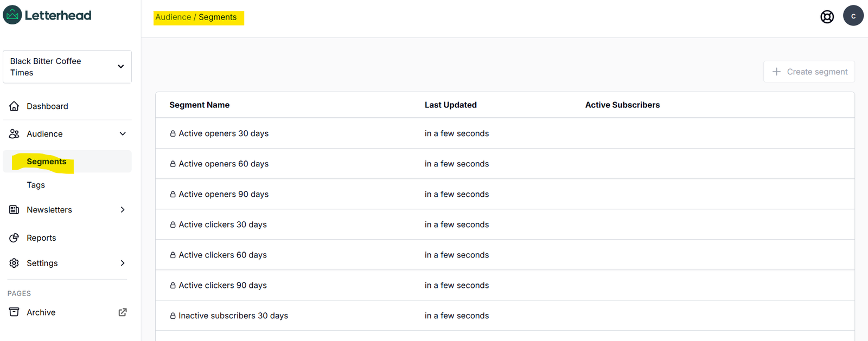Open the Active clickers 90 days segment

pyautogui.click(x=222, y=285)
